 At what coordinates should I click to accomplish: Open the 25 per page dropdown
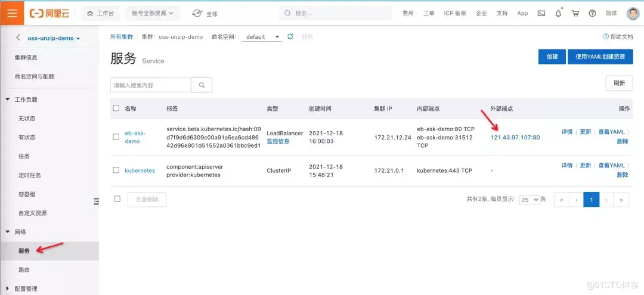click(x=530, y=200)
